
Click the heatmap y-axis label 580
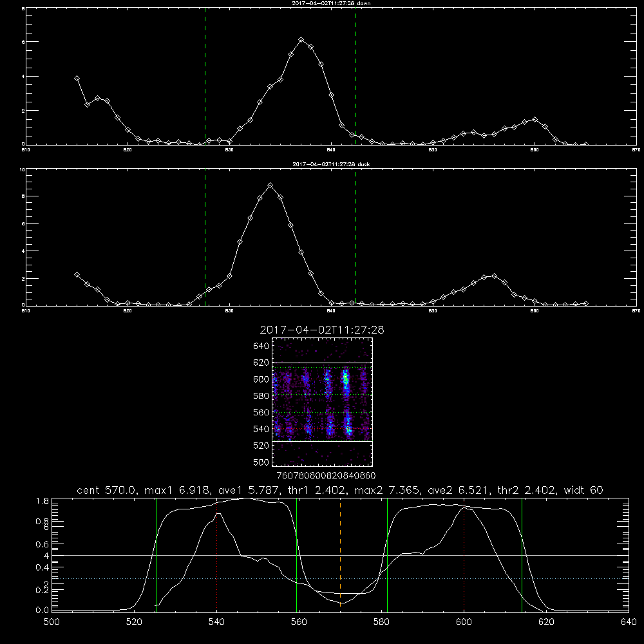pyautogui.click(x=261, y=396)
